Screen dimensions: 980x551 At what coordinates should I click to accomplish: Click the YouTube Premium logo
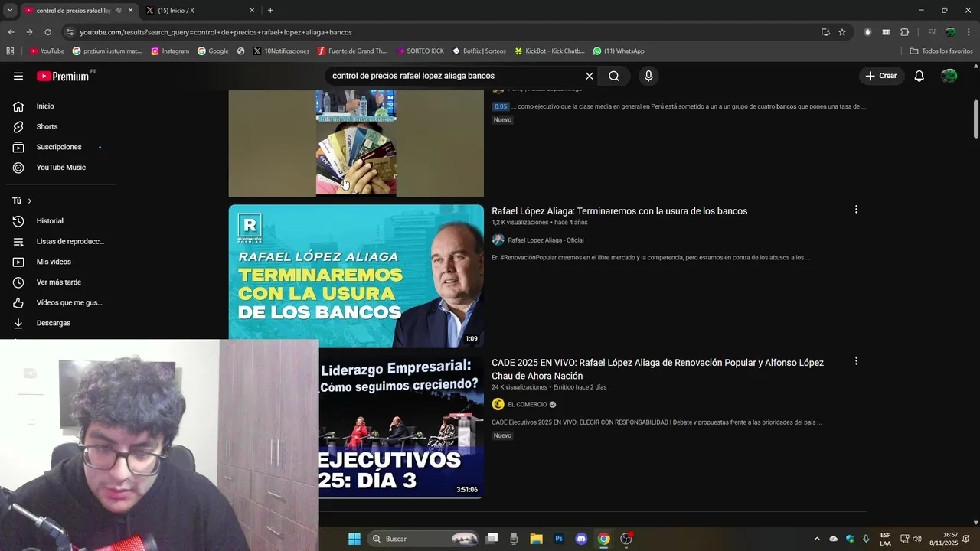coord(63,76)
